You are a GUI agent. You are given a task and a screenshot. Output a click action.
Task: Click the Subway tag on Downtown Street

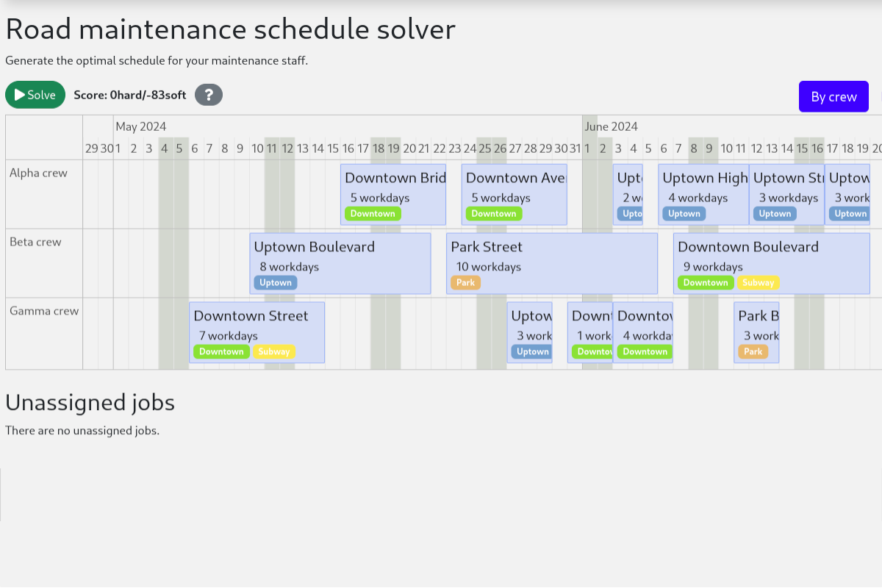[x=274, y=352]
